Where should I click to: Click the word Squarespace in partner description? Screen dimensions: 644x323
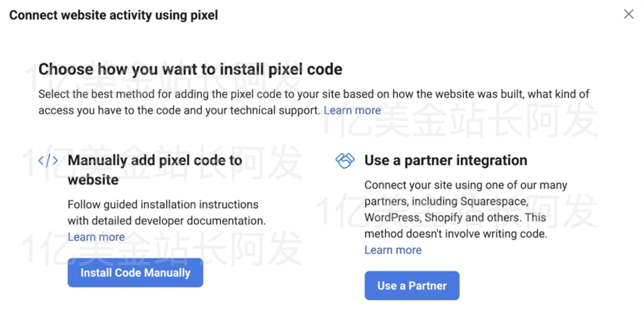(493, 201)
